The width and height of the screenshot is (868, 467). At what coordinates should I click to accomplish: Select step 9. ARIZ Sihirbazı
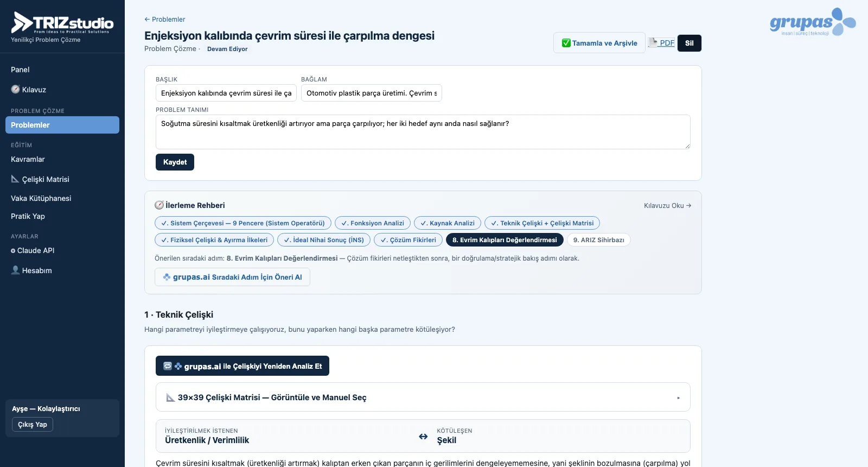click(599, 240)
